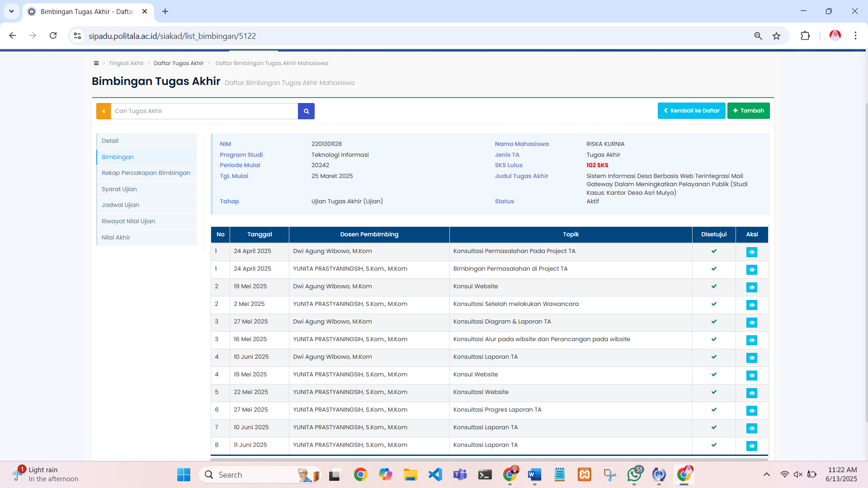Open the Chrome three-dot menu

point(855,36)
